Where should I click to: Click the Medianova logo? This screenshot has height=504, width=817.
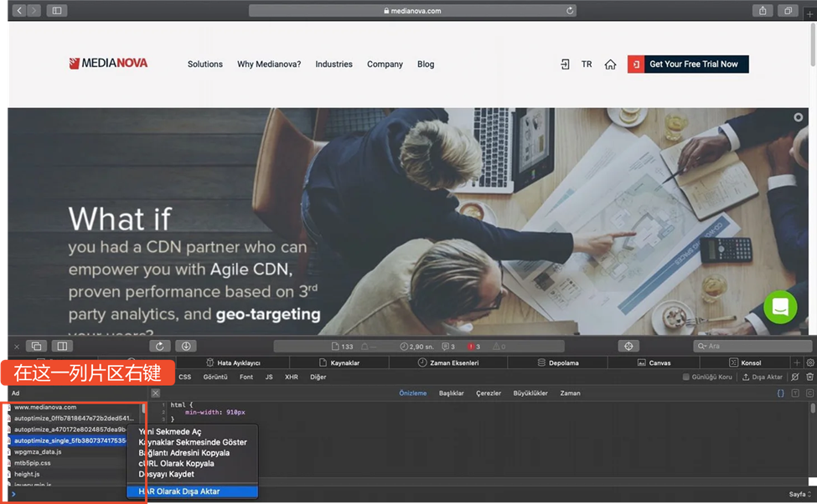(108, 64)
